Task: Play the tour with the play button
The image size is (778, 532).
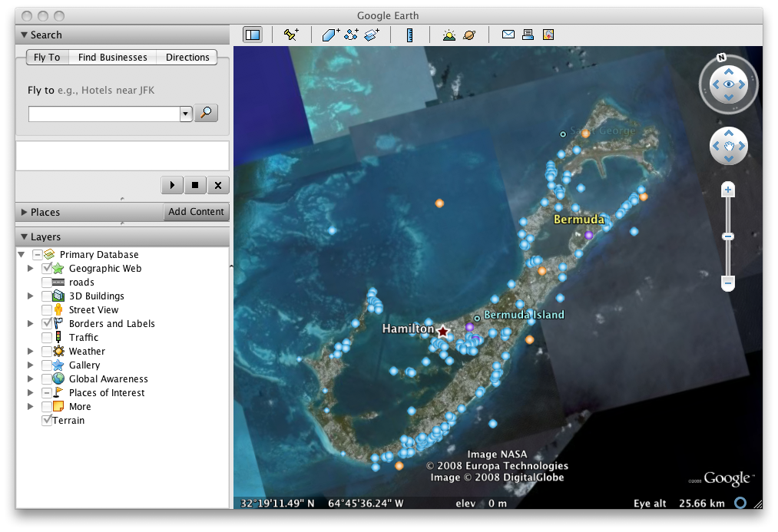Action: pos(172,185)
